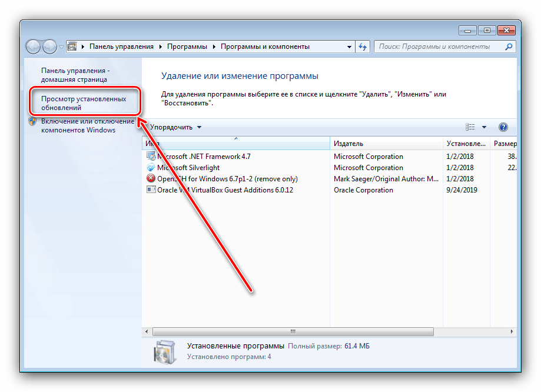Click the VirtualBox Guest Additions icon

pyautogui.click(x=151, y=190)
